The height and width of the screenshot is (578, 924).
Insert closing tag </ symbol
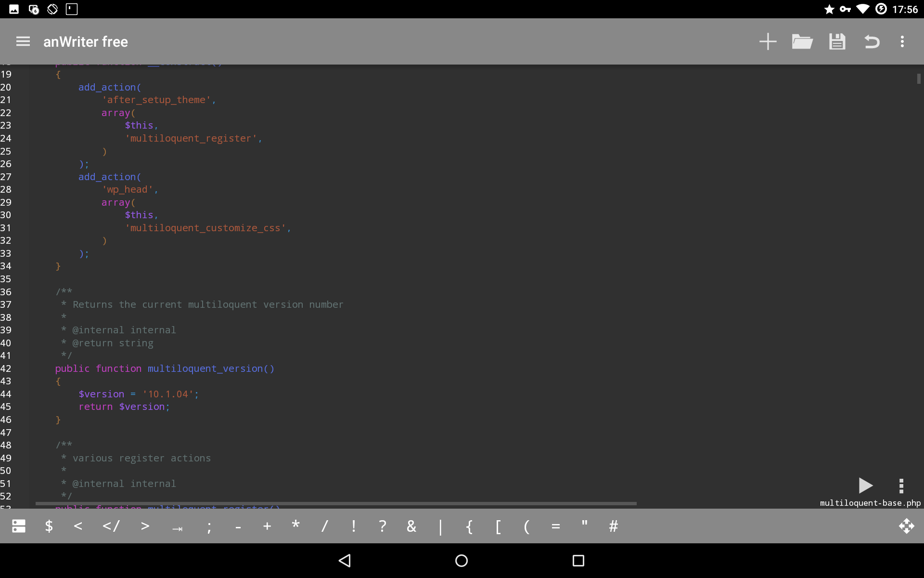pos(111,526)
